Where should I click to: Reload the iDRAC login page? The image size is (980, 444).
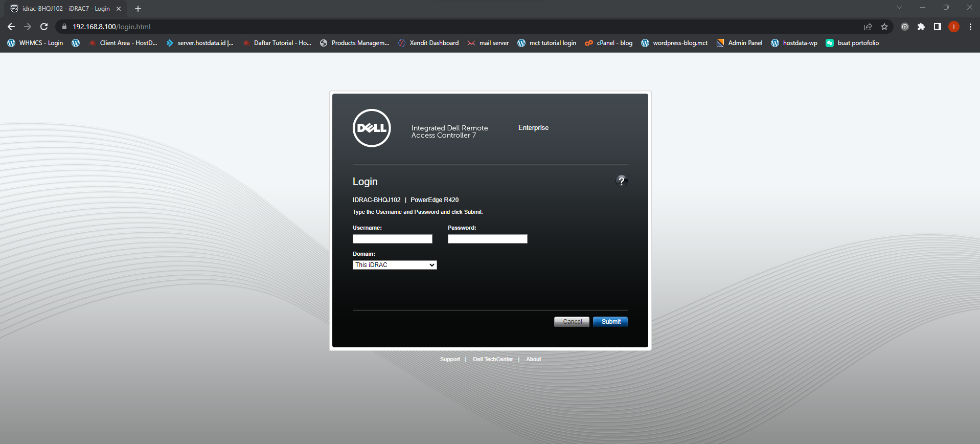44,27
